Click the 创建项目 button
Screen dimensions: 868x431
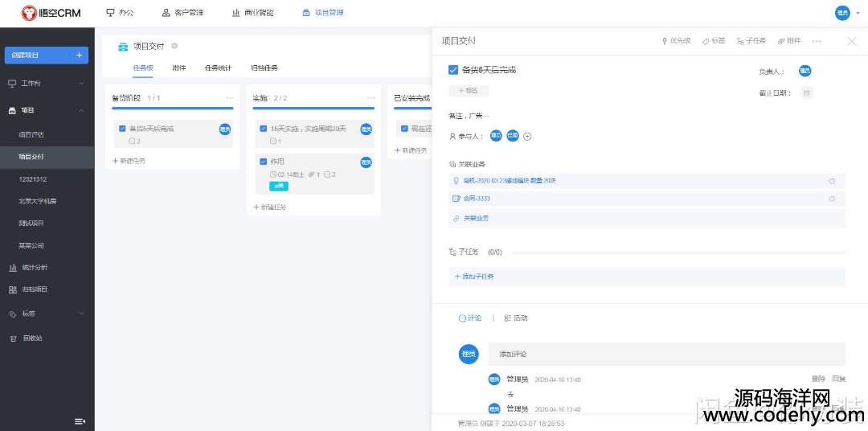[46, 55]
